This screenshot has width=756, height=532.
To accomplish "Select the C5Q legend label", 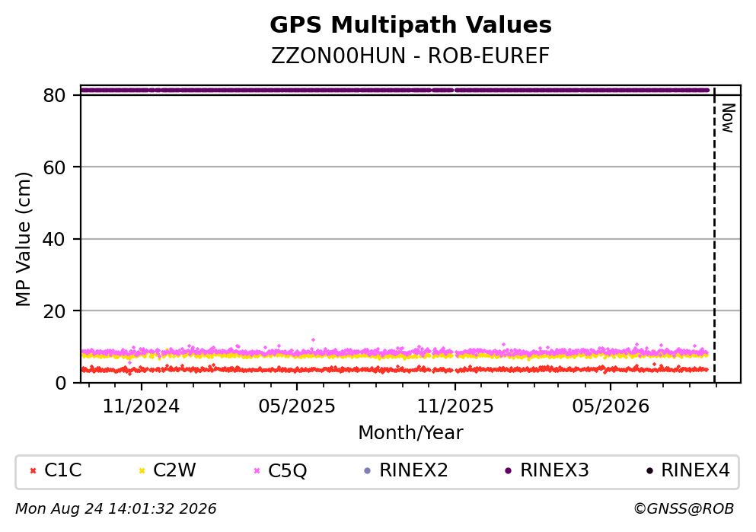I will tap(287, 470).
